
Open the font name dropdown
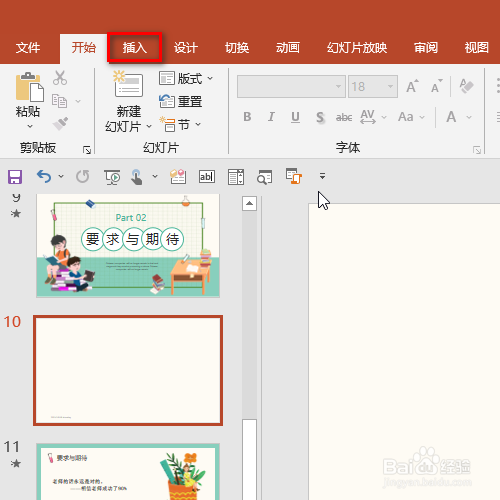click(338, 87)
